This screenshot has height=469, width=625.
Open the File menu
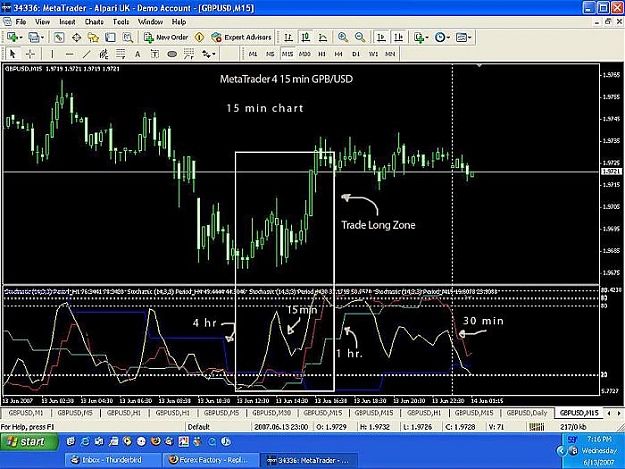(x=20, y=22)
